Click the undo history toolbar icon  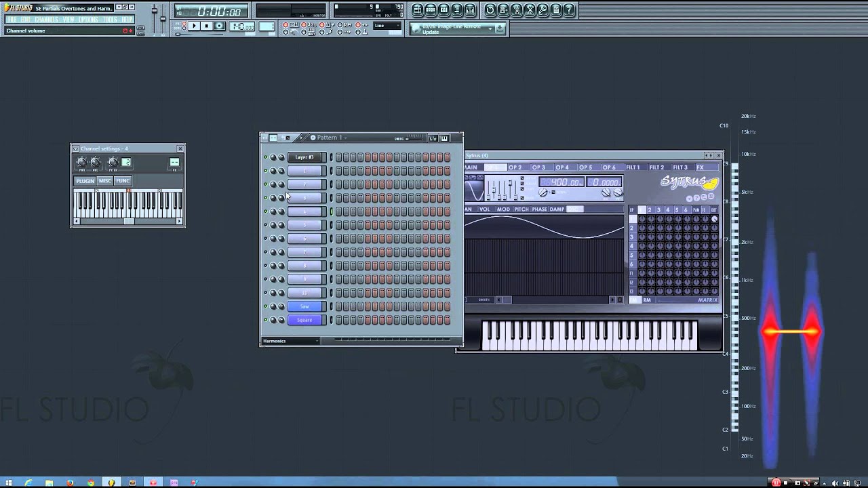[490, 10]
